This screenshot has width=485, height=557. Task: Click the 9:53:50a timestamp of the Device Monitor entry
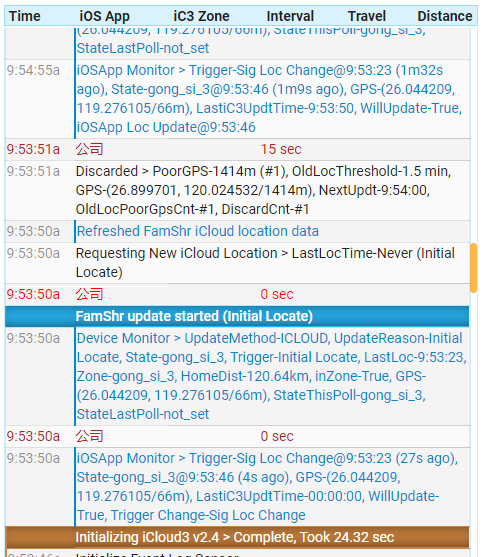pyautogui.click(x=33, y=338)
